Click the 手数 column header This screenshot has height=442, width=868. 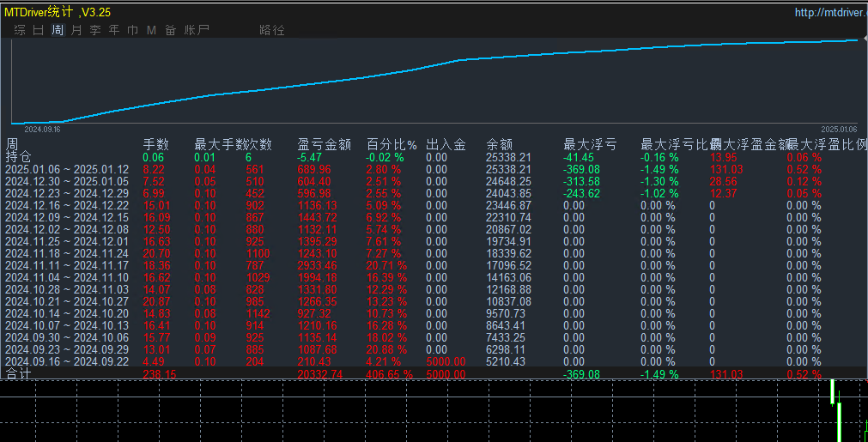(155, 144)
